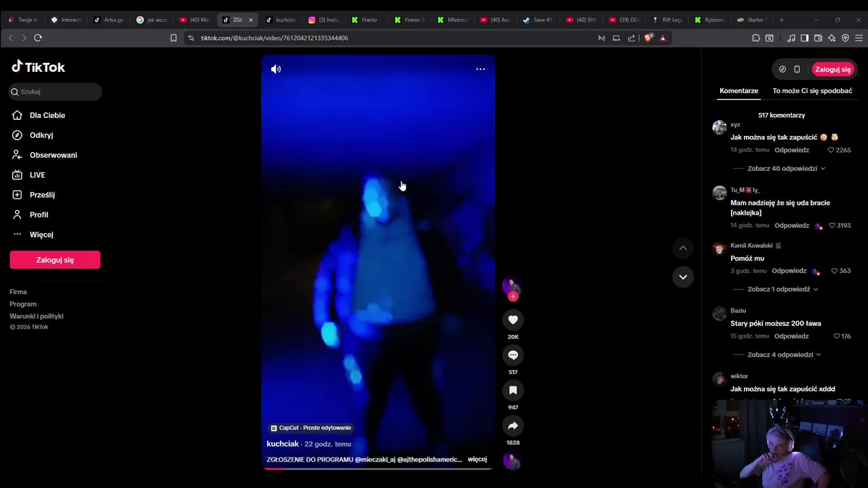Like Tu_M's comment with 3193 likes
The height and width of the screenshot is (488, 868).
[x=832, y=225]
